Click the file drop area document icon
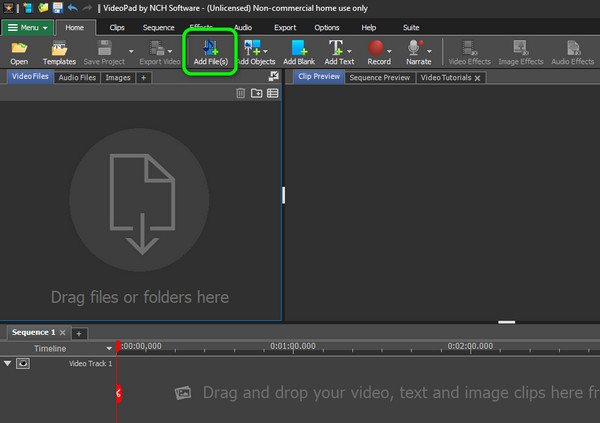This screenshot has width=600, height=423. (142, 204)
